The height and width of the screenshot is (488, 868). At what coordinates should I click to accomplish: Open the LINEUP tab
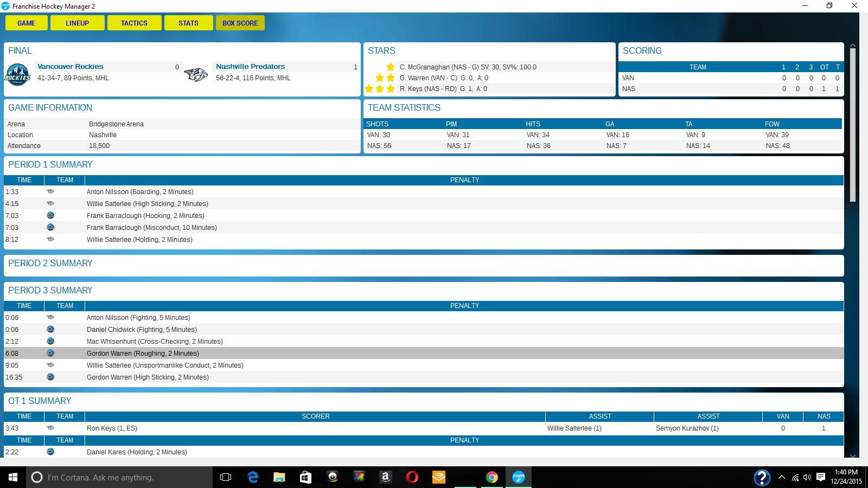(x=77, y=23)
